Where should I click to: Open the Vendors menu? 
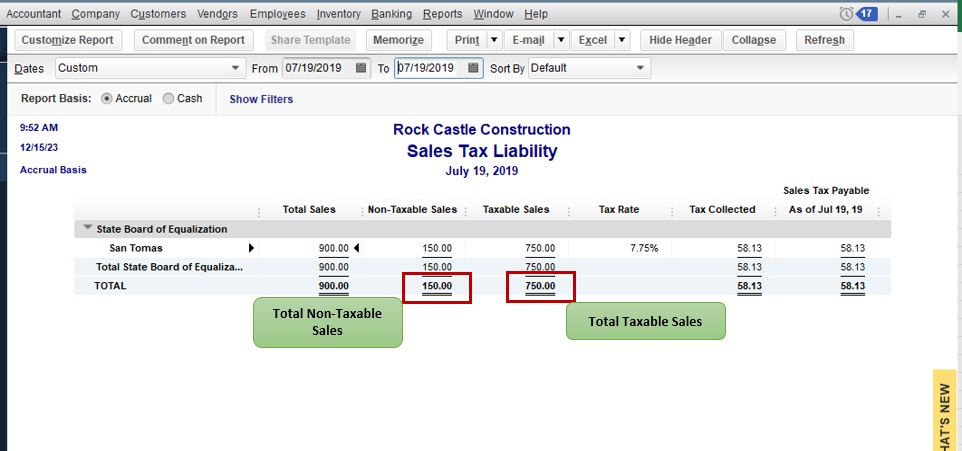(x=218, y=13)
